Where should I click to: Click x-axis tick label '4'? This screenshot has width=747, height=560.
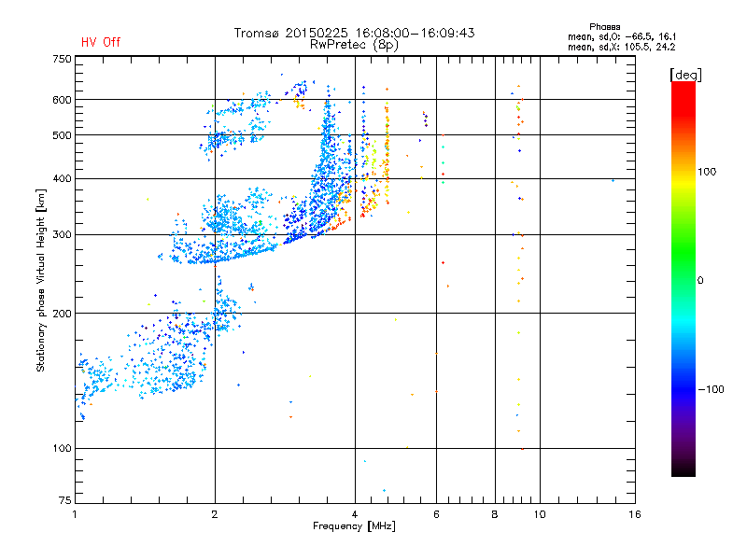[355, 514]
